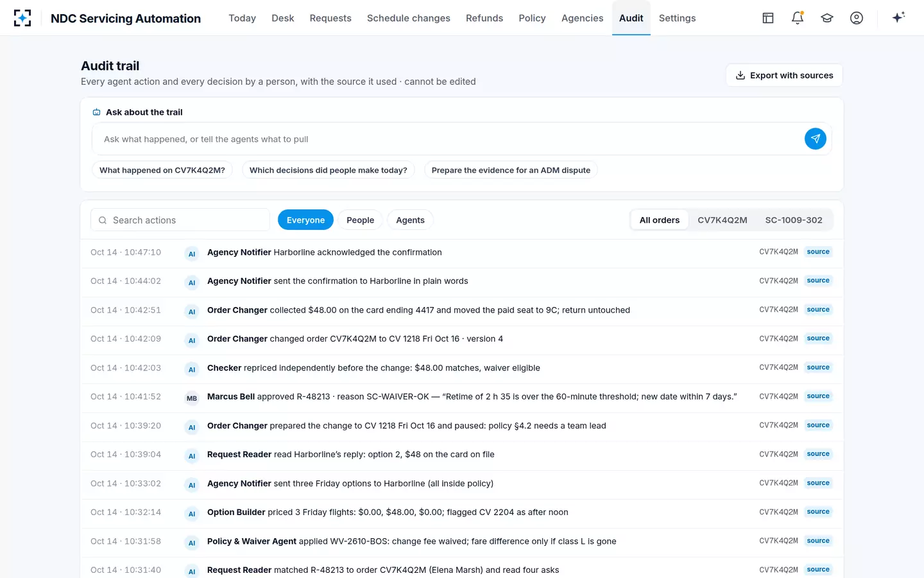The width and height of the screenshot is (924, 578).
Task: Filter the trail to People only
Action: click(x=360, y=220)
